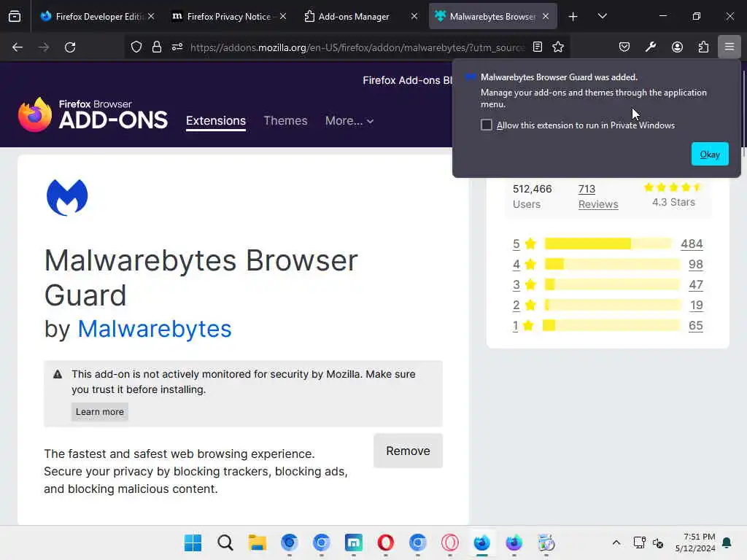This screenshot has width=747, height=560.
Task: Open developer tools wrench icon
Action: pos(650,47)
